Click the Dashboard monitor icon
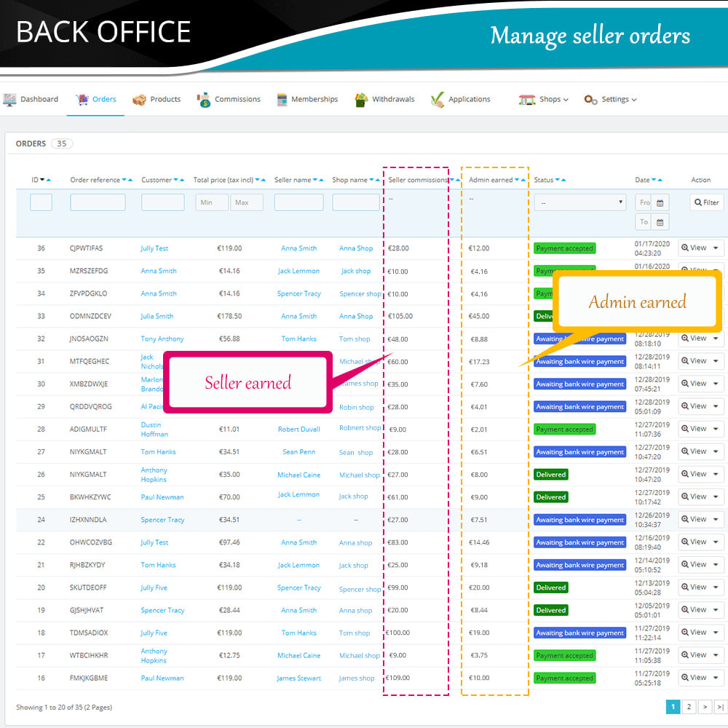 (x=9, y=100)
